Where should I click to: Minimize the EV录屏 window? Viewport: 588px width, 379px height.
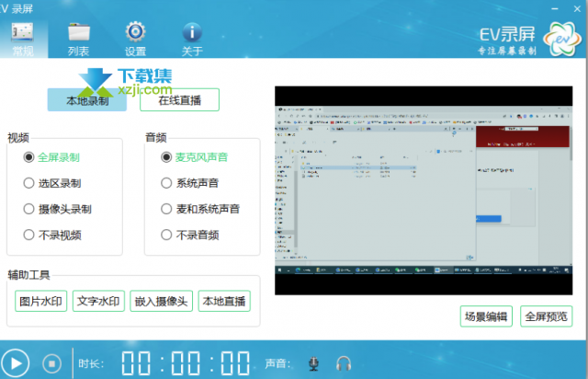click(555, 8)
